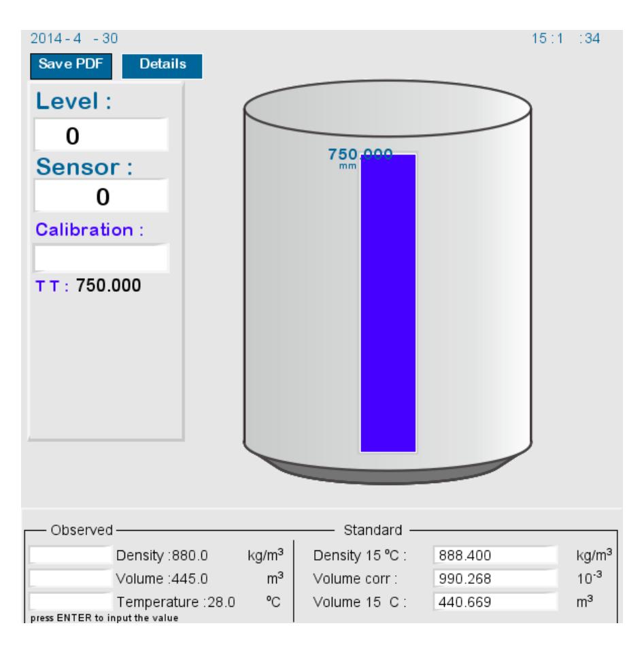Select the Volume 15 C field 440.669
Viewport: 644px width, 647px height.
495,601
